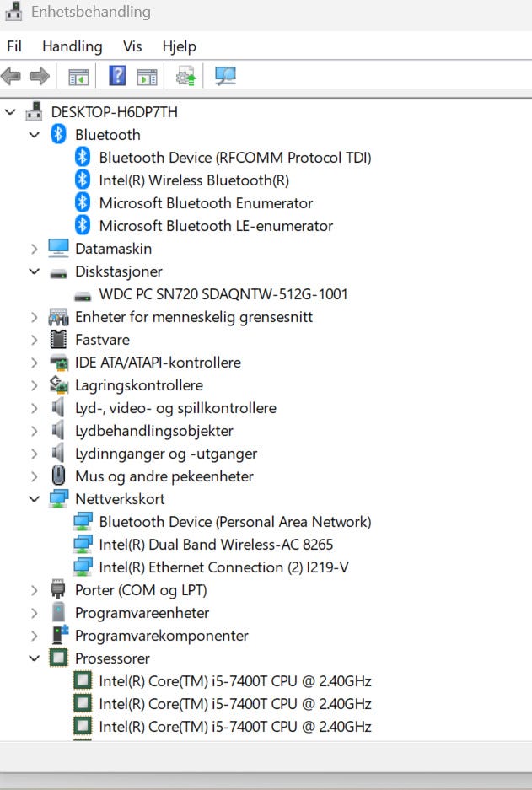Select Intel(R) Wireless Bluetooth(R)
Image resolution: width=532 pixels, height=790 pixels.
tap(194, 180)
